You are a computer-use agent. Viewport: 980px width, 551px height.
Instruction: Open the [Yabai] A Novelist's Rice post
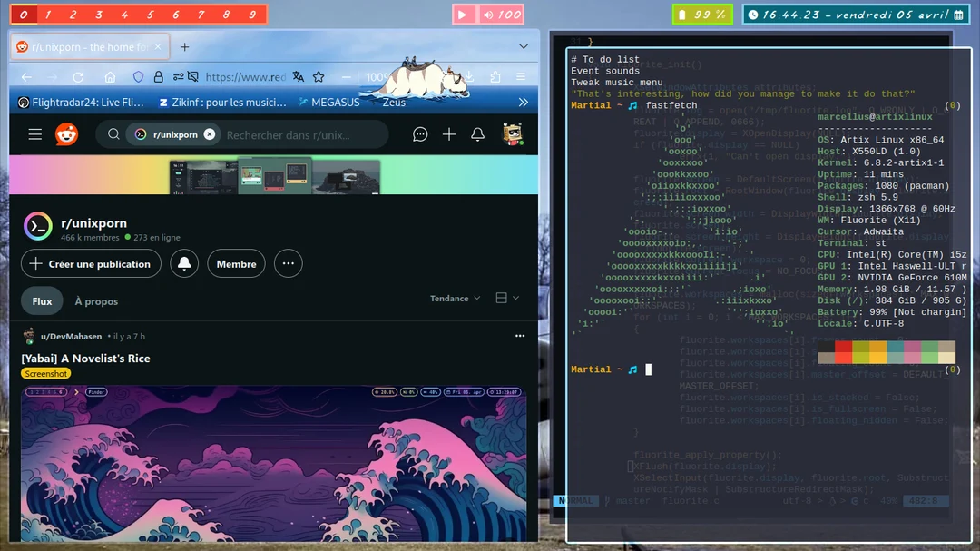pyautogui.click(x=86, y=358)
